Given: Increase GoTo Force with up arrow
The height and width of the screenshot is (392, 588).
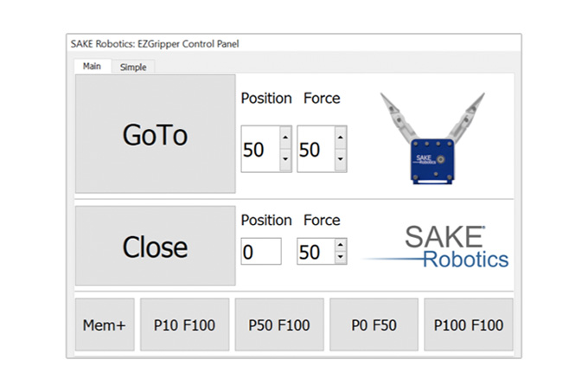Looking at the screenshot, I should click(341, 138).
